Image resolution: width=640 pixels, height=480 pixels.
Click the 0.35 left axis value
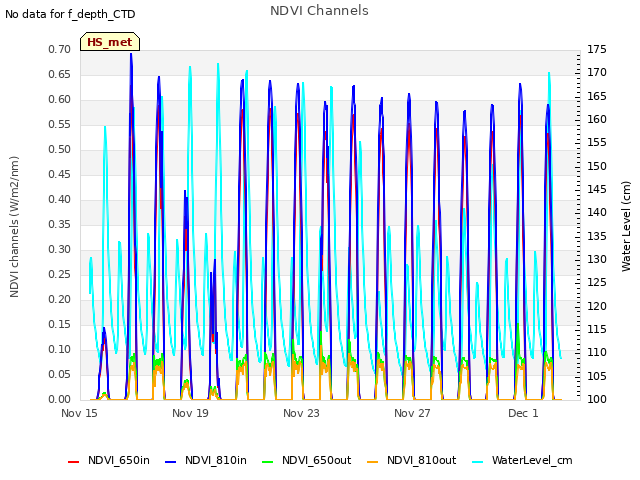(60, 224)
